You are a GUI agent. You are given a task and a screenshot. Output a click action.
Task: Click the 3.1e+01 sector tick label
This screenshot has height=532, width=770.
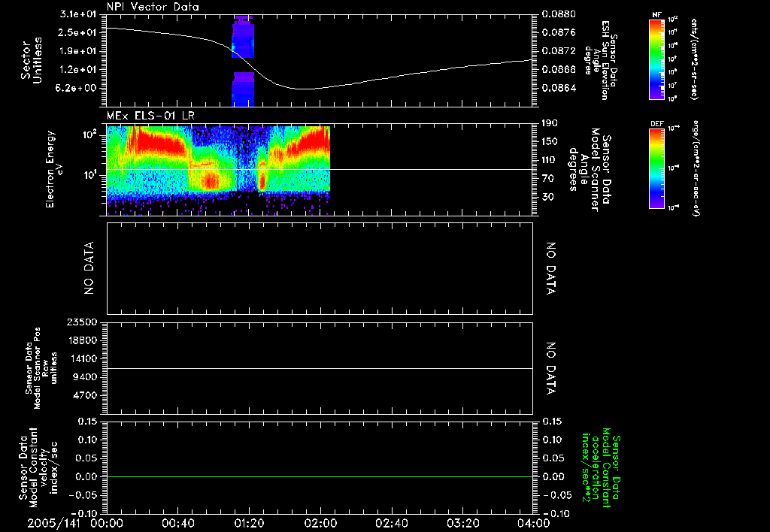pos(78,14)
